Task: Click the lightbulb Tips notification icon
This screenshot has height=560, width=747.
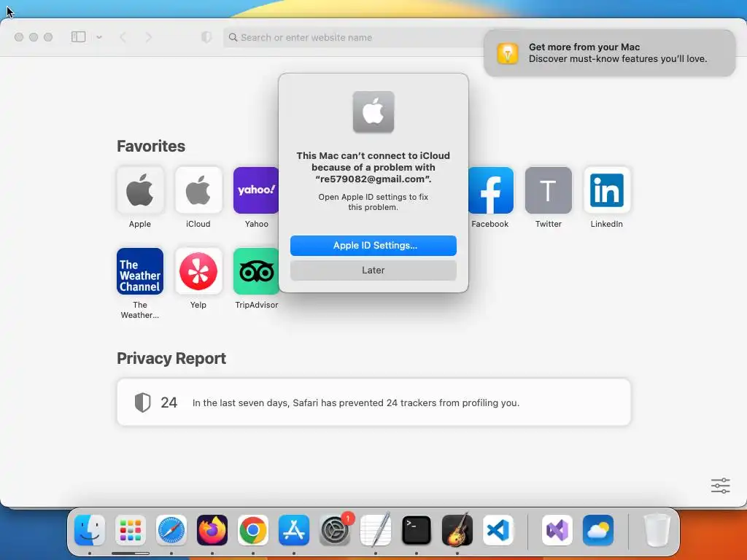Action: coord(508,52)
